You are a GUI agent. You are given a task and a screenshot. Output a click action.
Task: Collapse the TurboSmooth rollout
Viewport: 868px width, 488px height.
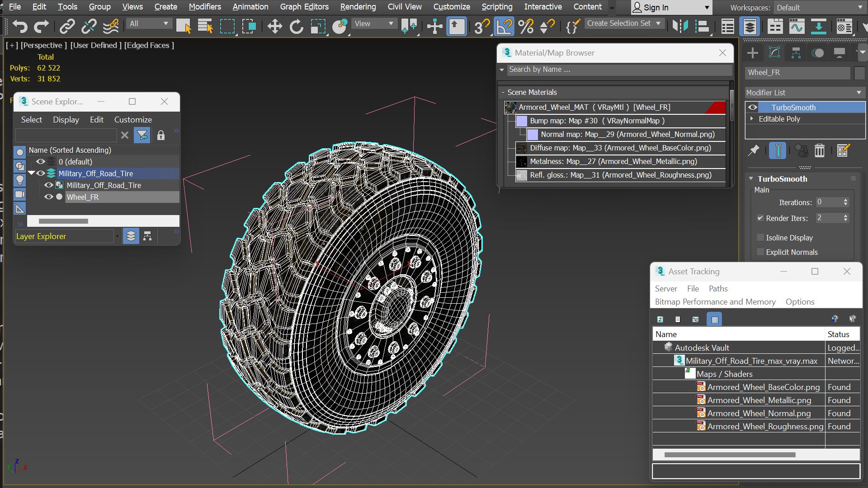(751, 178)
